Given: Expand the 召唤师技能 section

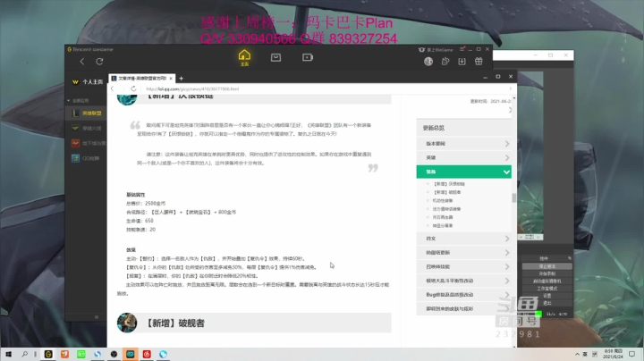Looking at the screenshot, I should [463, 266].
